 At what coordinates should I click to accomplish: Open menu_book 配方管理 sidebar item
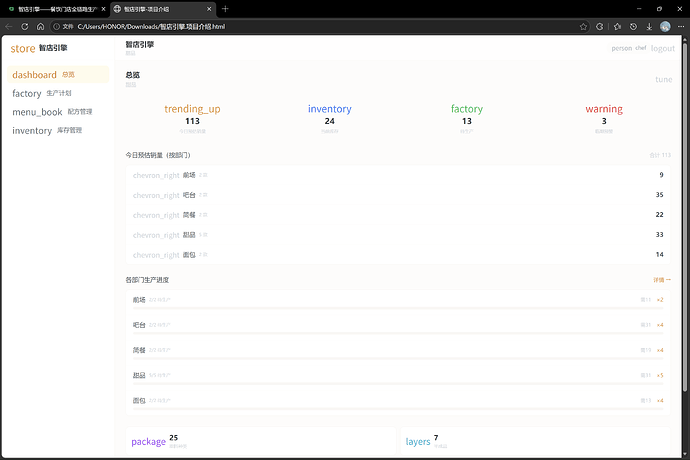click(58, 112)
